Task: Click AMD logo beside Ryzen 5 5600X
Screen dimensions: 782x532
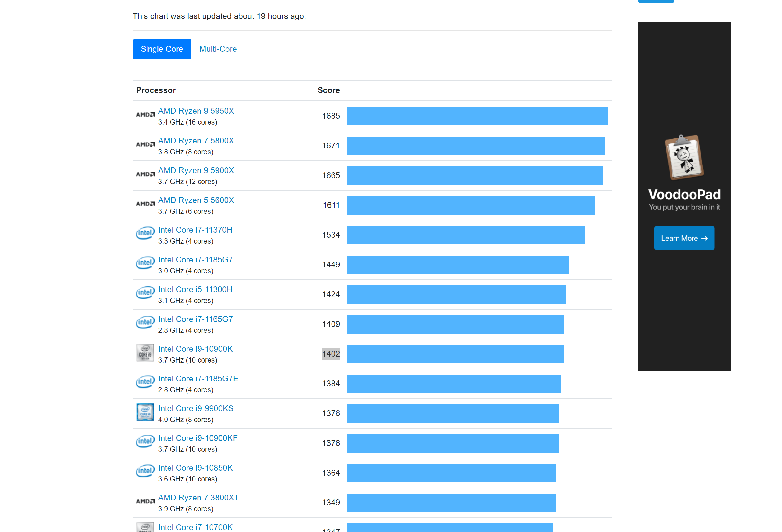Action: [x=145, y=204]
